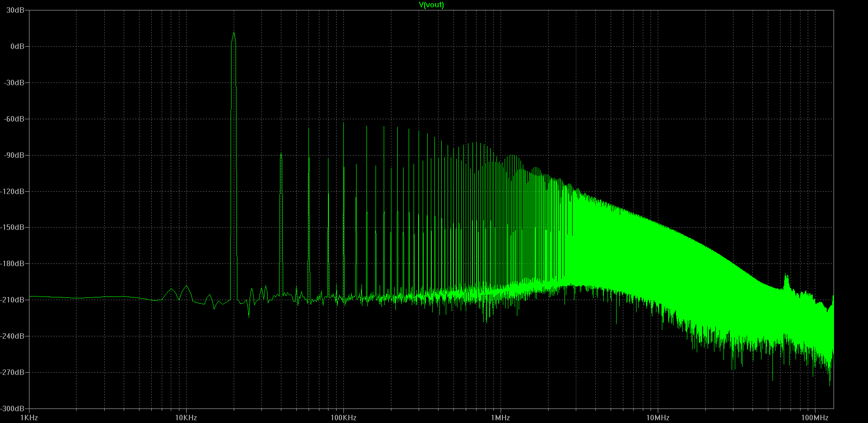Click the 100MHz frequency label
This screenshot has width=868, height=423.
point(815,418)
